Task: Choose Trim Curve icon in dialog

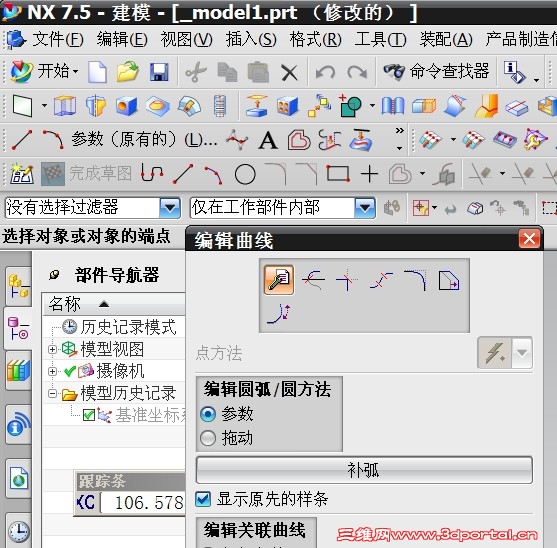Action: pyautogui.click(x=313, y=280)
